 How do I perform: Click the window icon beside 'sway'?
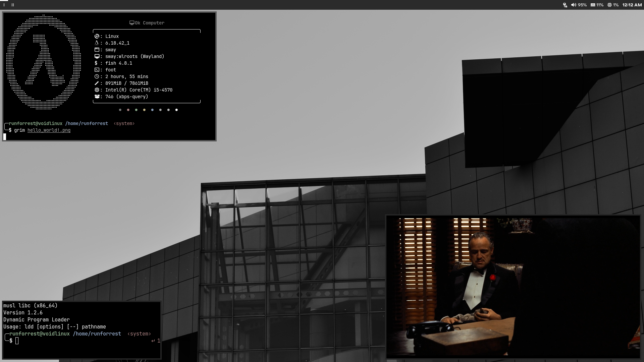click(x=97, y=50)
